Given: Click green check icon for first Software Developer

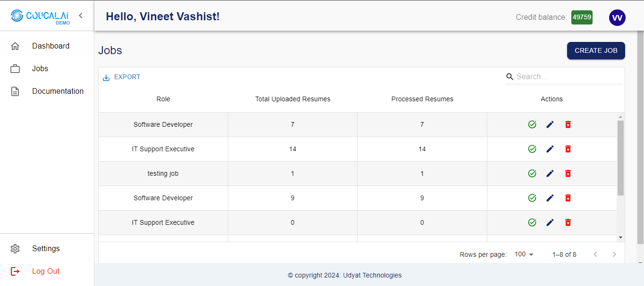Looking at the screenshot, I should click(x=532, y=124).
